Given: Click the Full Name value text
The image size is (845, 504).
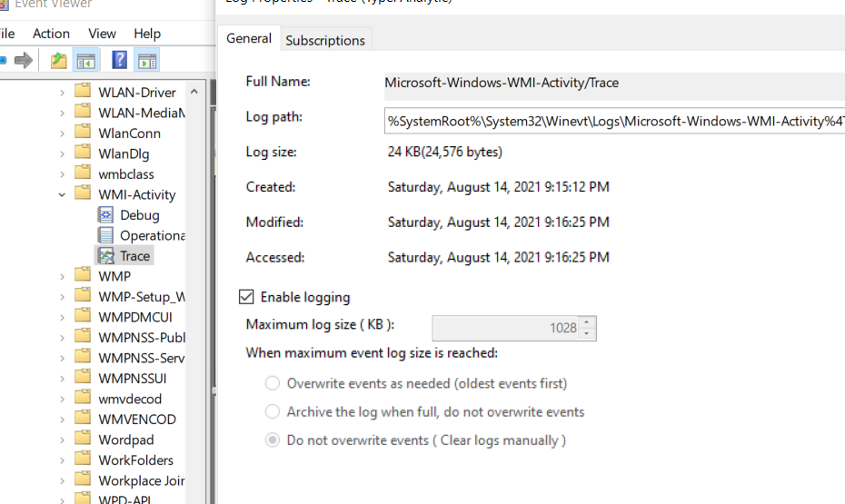Looking at the screenshot, I should 502,83.
